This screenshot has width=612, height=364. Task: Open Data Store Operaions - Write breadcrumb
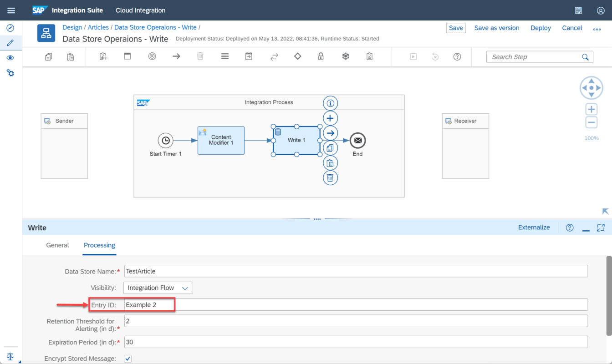[155, 28]
